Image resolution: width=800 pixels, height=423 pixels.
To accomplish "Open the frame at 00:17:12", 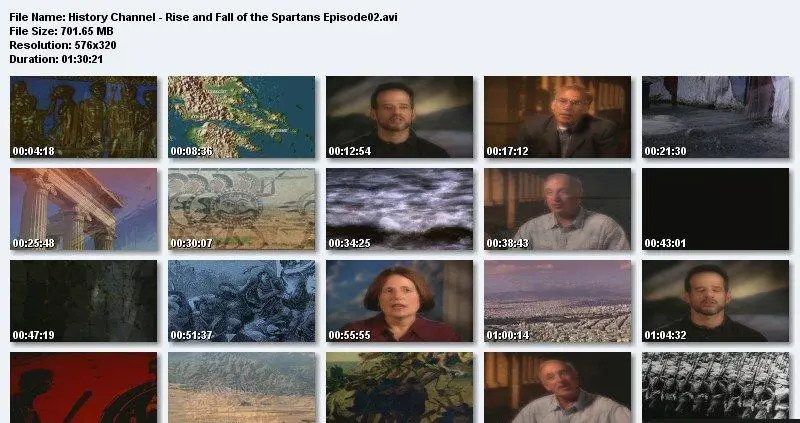I will click(558, 117).
